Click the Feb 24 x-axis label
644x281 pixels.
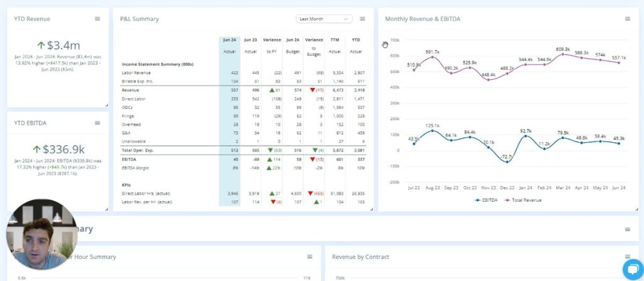pyautogui.click(x=544, y=188)
